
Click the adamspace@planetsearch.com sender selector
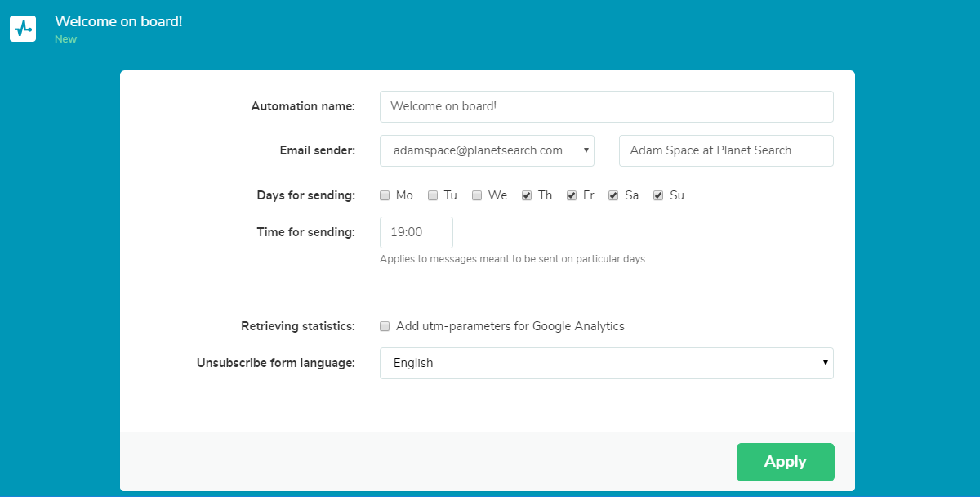tap(482, 150)
